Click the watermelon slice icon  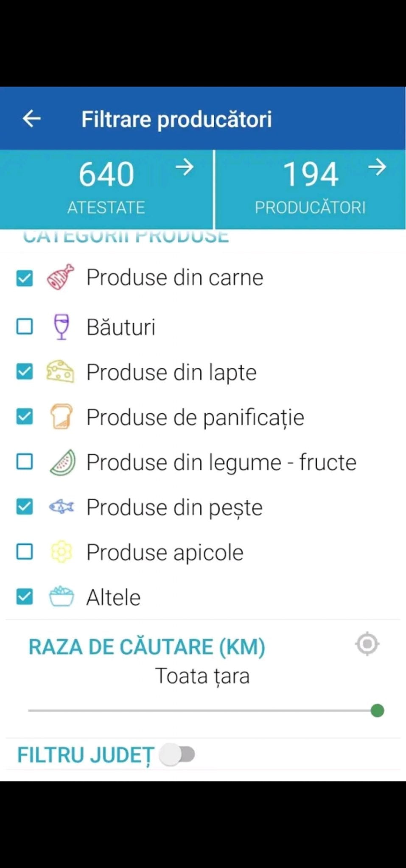click(62, 462)
